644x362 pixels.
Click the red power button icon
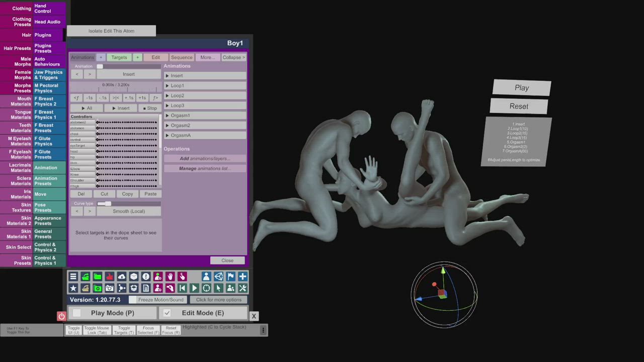pos(61,316)
